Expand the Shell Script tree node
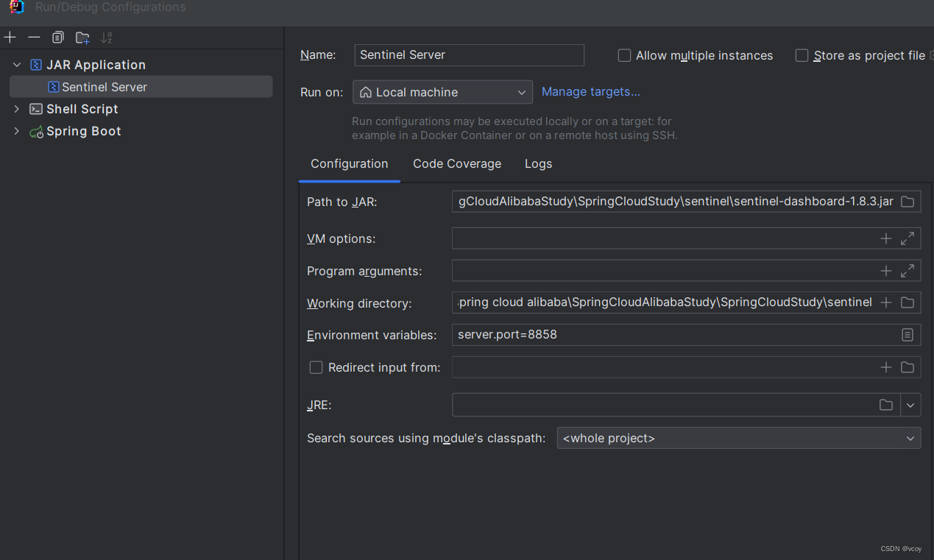This screenshot has width=934, height=560. click(x=17, y=109)
